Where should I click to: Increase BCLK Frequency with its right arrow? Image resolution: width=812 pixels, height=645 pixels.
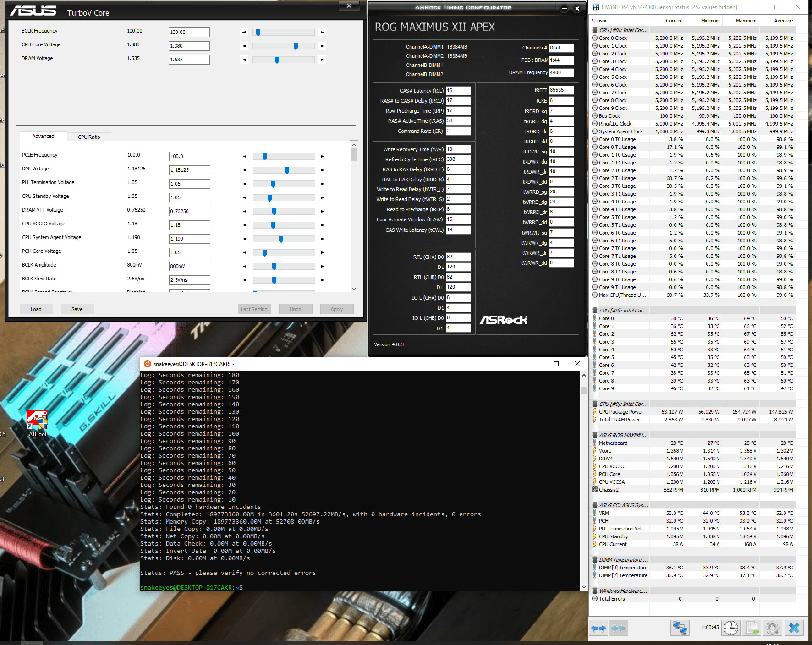click(322, 33)
